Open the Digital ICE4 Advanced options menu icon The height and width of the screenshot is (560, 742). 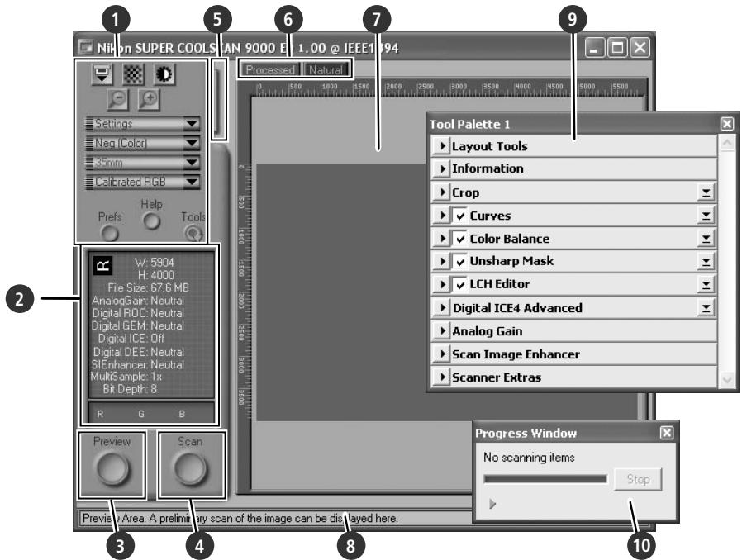click(706, 308)
